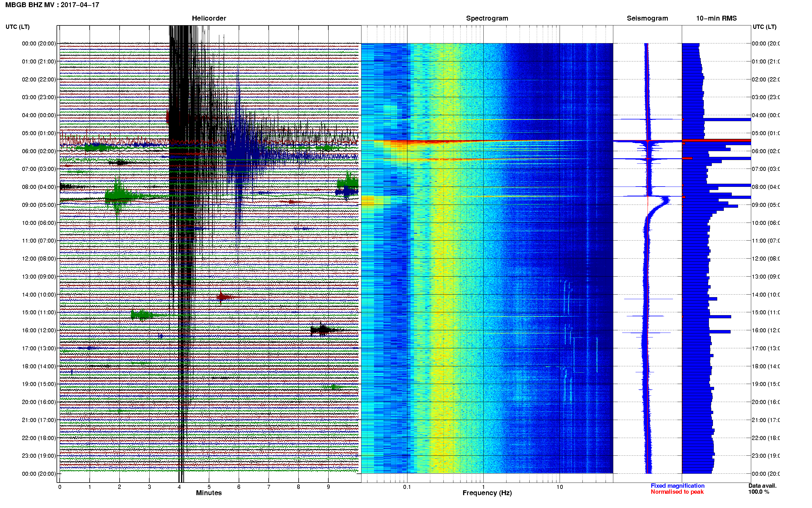812x508 pixels.
Task: Click the '100.0 %' availability value
Action: (x=759, y=492)
